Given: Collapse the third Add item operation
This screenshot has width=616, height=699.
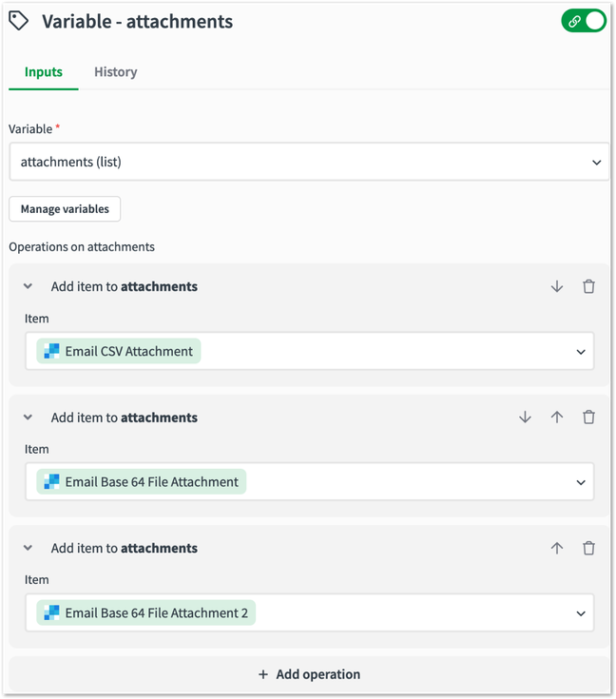Looking at the screenshot, I should (29, 549).
